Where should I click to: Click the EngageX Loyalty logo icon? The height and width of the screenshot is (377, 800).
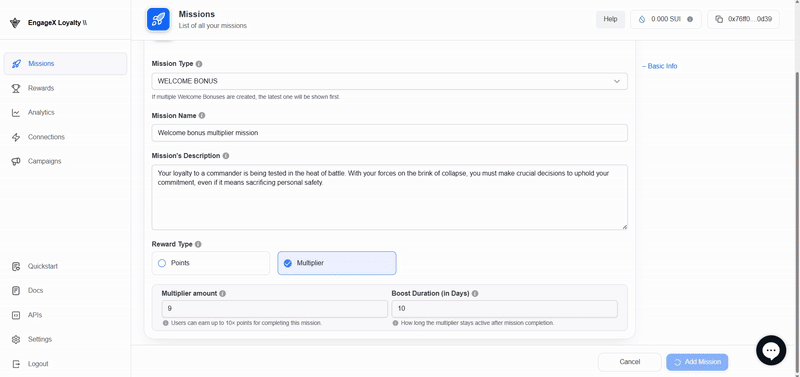click(15, 23)
